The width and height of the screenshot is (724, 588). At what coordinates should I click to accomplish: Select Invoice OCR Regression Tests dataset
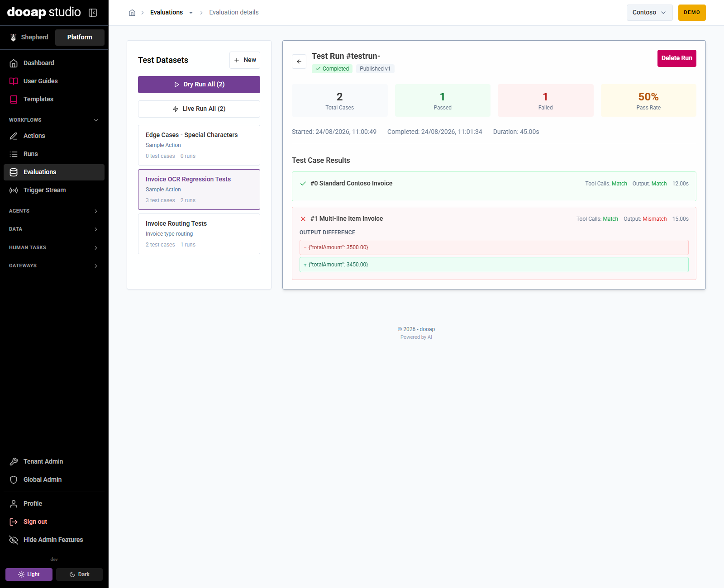(x=199, y=190)
